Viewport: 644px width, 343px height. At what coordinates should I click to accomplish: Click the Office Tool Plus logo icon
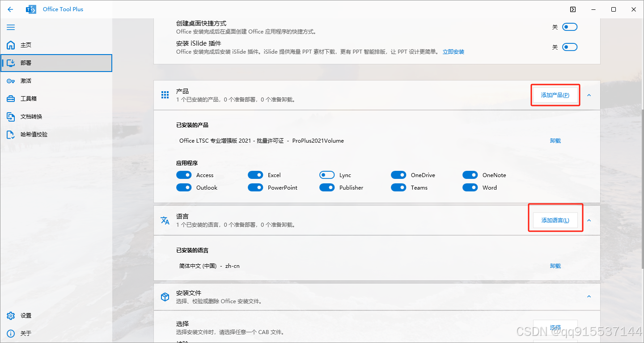click(x=31, y=9)
